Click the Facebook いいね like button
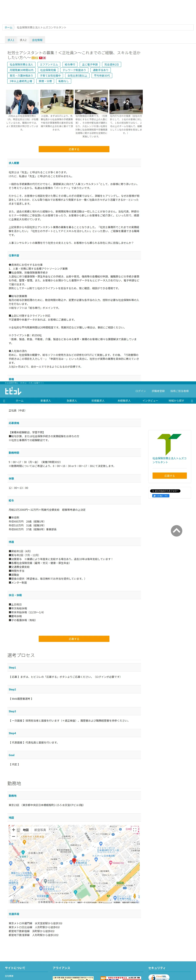The image size is (196, 980). click(x=161, y=496)
